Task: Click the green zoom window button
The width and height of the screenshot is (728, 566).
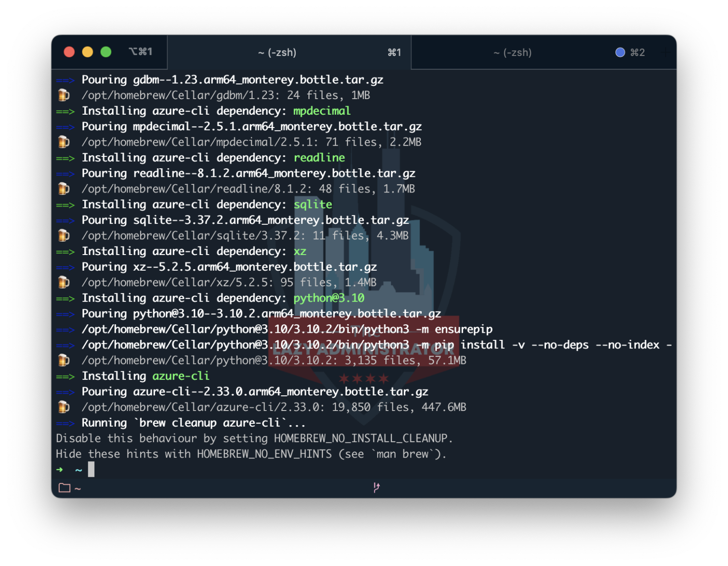Action: [x=106, y=52]
